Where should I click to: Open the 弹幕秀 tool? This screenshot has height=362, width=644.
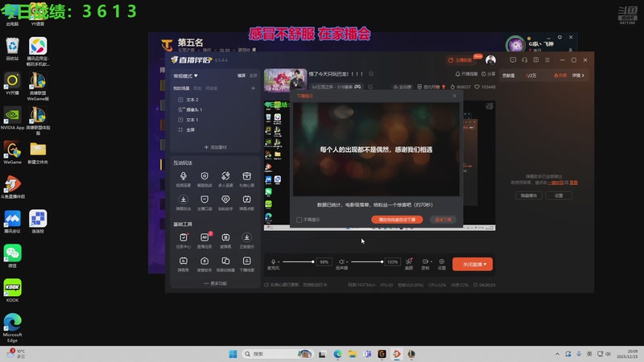point(184,264)
